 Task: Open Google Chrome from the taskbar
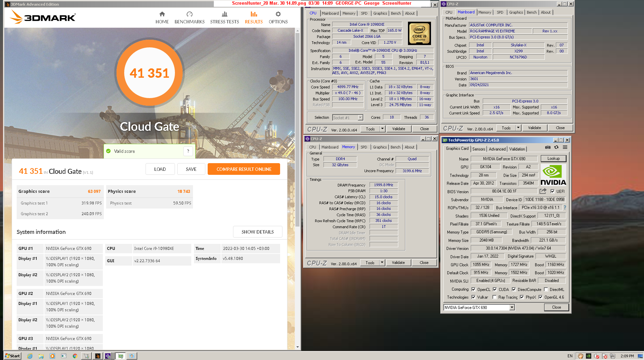[75, 356]
